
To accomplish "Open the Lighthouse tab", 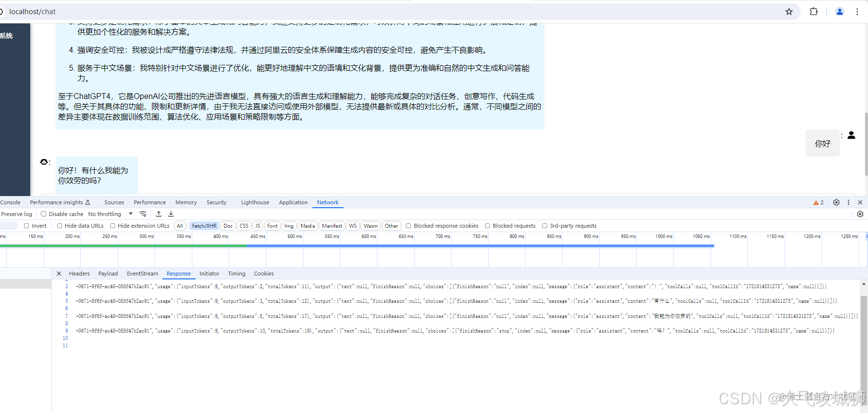I will 255,202.
